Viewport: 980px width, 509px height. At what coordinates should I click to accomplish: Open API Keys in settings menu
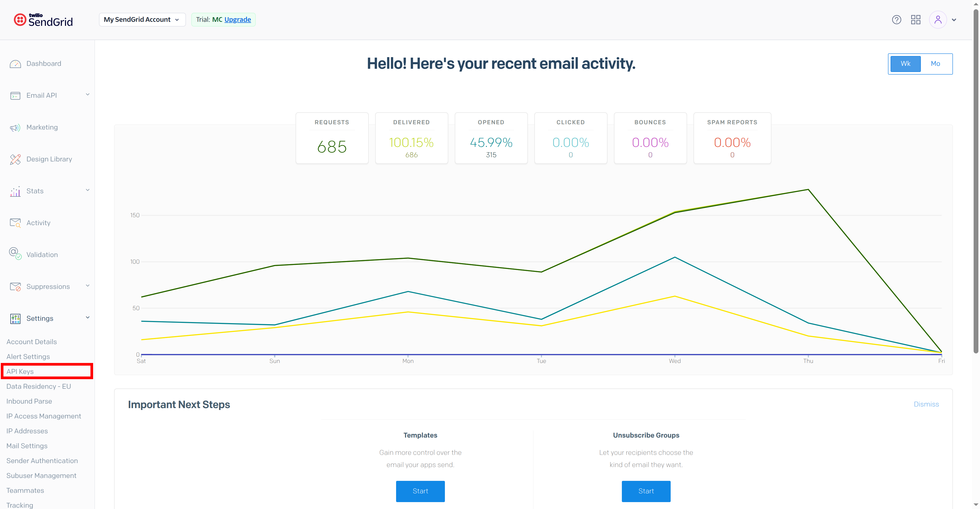point(20,371)
